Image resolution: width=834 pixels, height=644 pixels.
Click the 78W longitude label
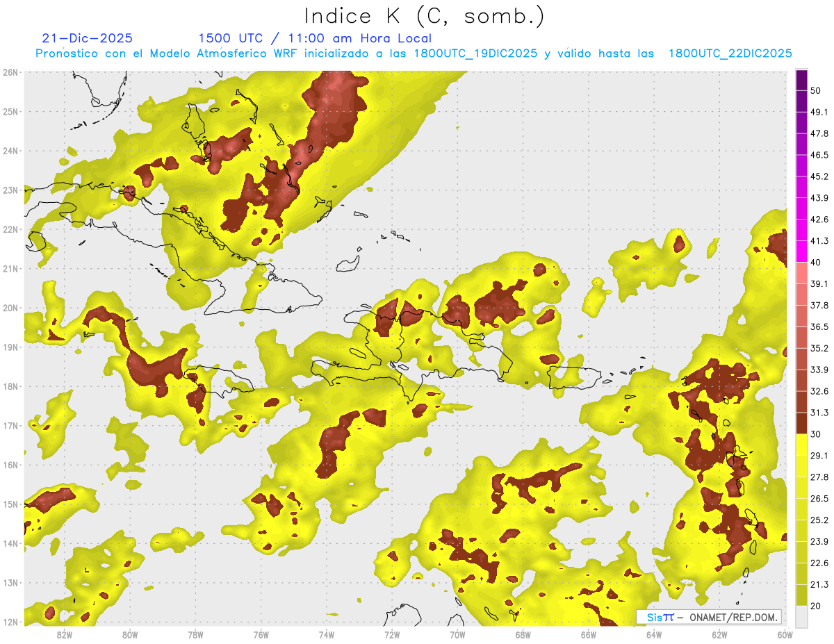coord(195,634)
